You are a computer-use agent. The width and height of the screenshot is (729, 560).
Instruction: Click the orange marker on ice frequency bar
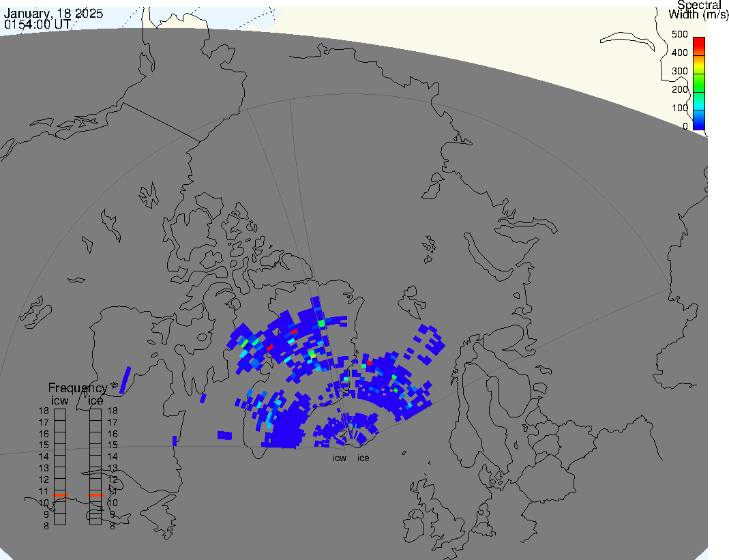(95, 495)
